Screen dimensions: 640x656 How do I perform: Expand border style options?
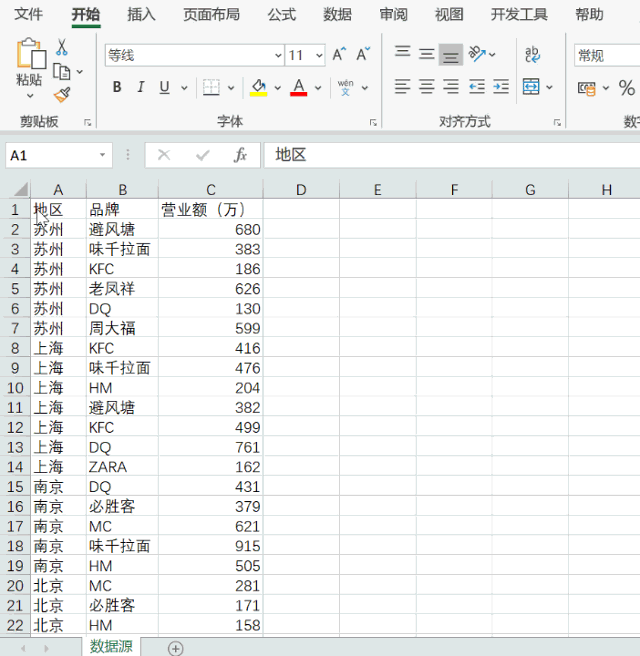point(231,88)
